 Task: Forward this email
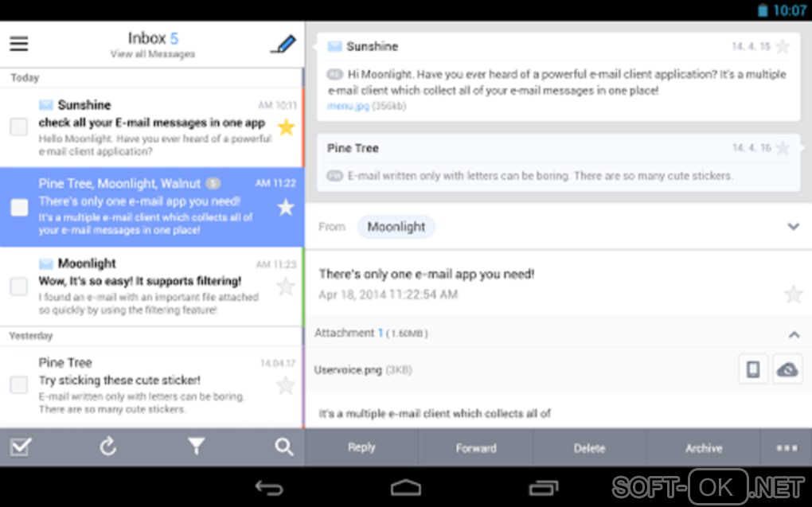pyautogui.click(x=476, y=448)
